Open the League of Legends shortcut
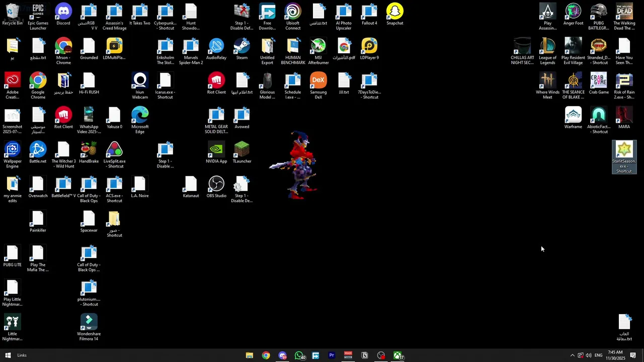This screenshot has height=362, width=644. click(x=547, y=52)
